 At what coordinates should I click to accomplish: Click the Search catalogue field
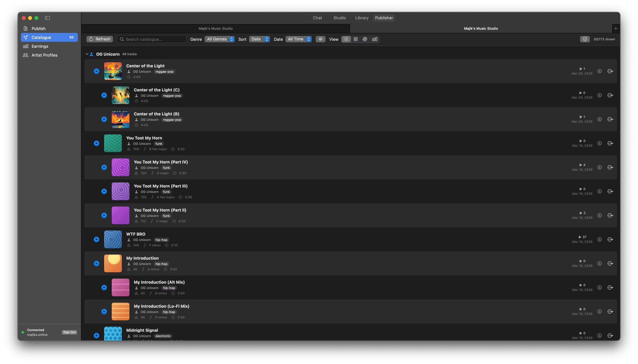pyautogui.click(x=152, y=39)
